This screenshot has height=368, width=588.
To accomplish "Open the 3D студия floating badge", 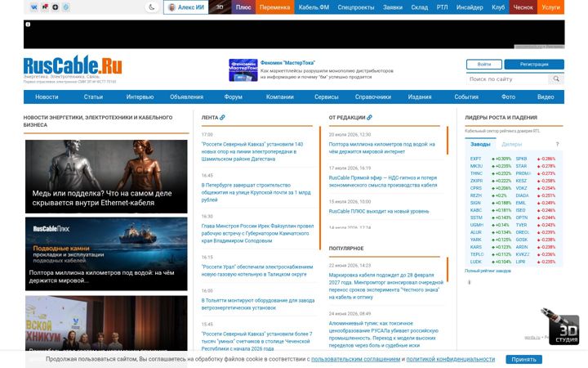I will tap(560, 326).
